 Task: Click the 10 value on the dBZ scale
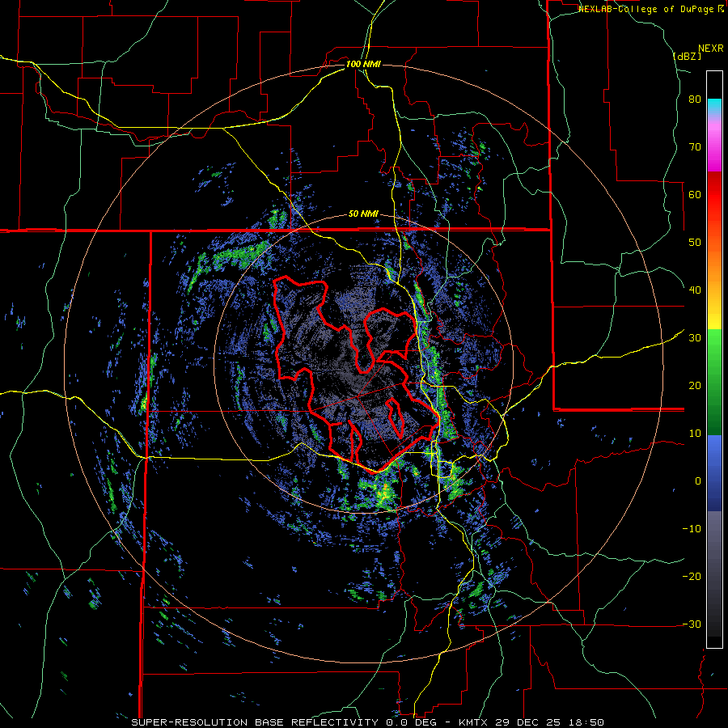click(695, 434)
